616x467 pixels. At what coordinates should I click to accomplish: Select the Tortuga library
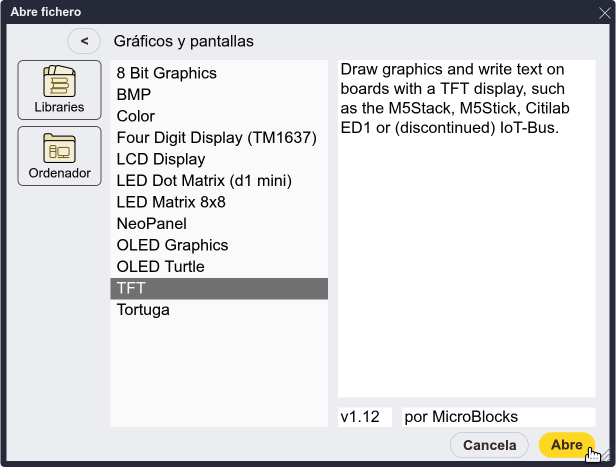(x=219, y=310)
